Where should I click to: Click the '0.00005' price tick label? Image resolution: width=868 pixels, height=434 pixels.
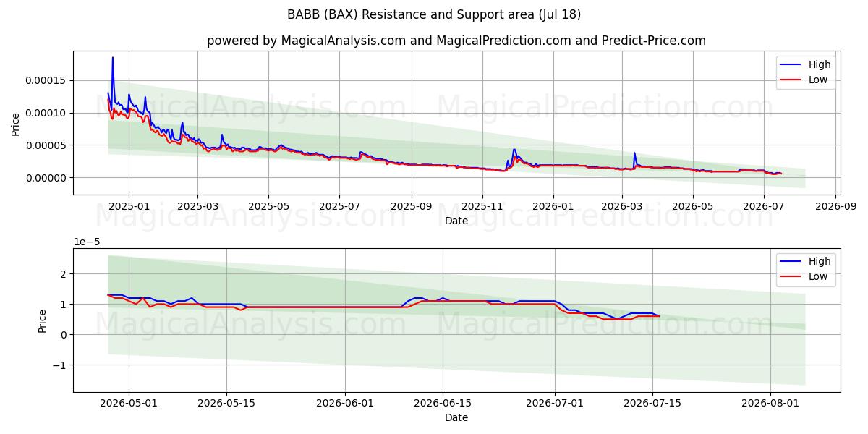[x=46, y=145]
